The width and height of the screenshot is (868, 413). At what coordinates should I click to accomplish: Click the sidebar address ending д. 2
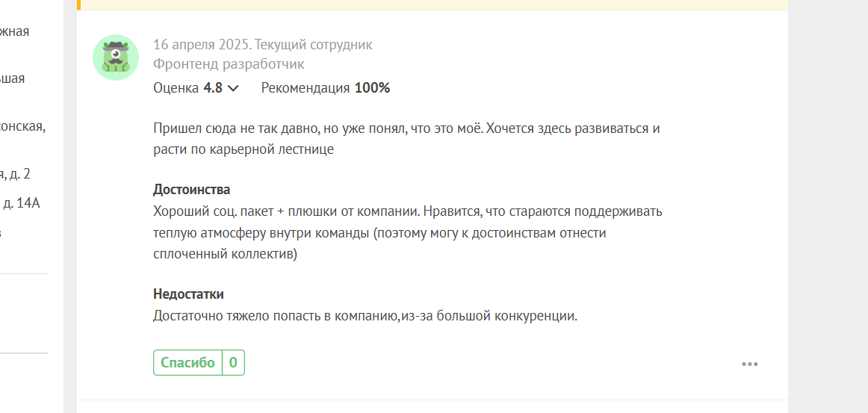pyautogui.click(x=15, y=175)
